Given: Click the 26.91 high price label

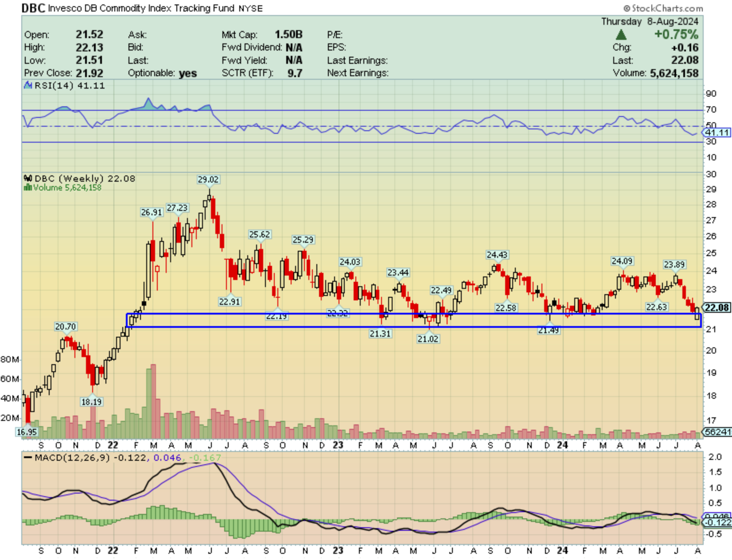Looking at the screenshot, I should click(x=152, y=212).
